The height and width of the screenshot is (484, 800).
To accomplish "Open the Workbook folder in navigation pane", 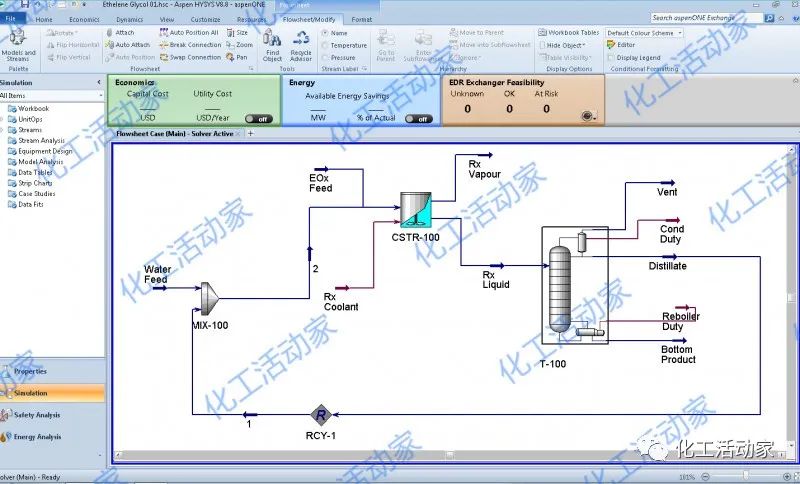I will [29, 109].
